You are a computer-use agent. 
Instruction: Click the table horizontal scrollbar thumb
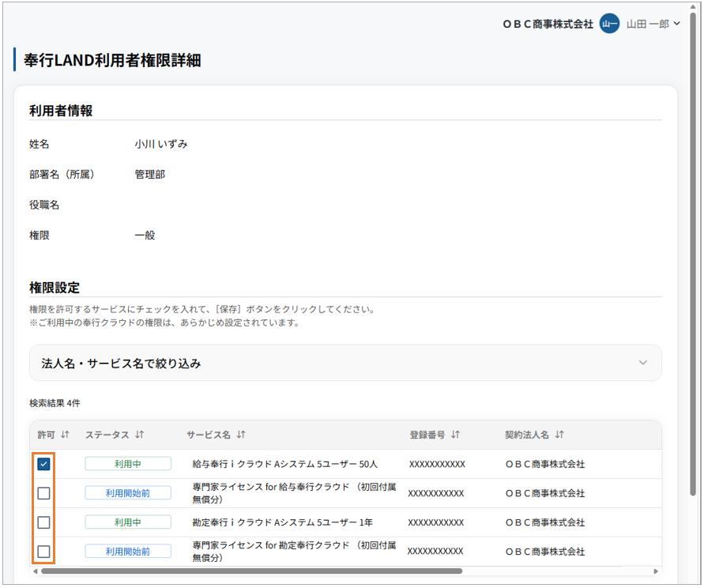point(251,571)
